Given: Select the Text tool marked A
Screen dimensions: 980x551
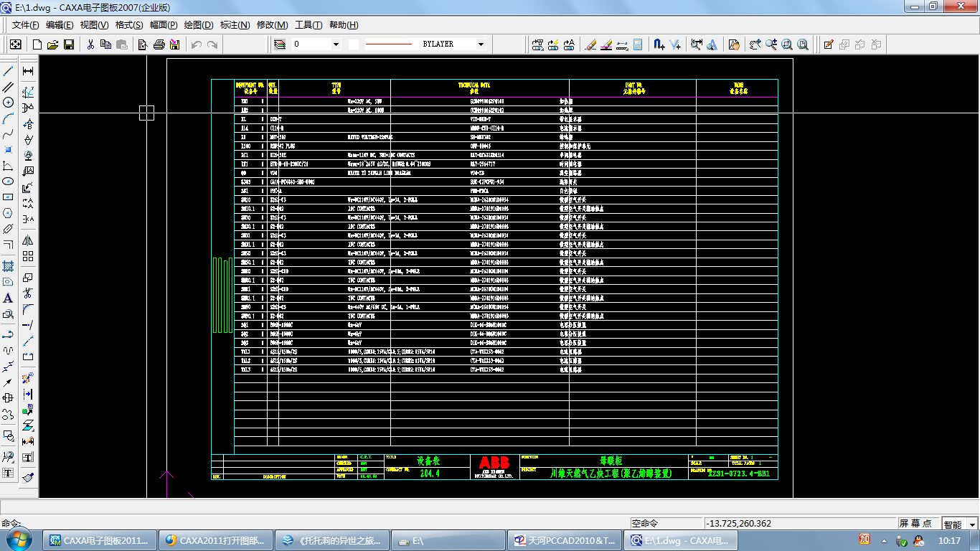Looking at the screenshot, I should click(x=9, y=298).
